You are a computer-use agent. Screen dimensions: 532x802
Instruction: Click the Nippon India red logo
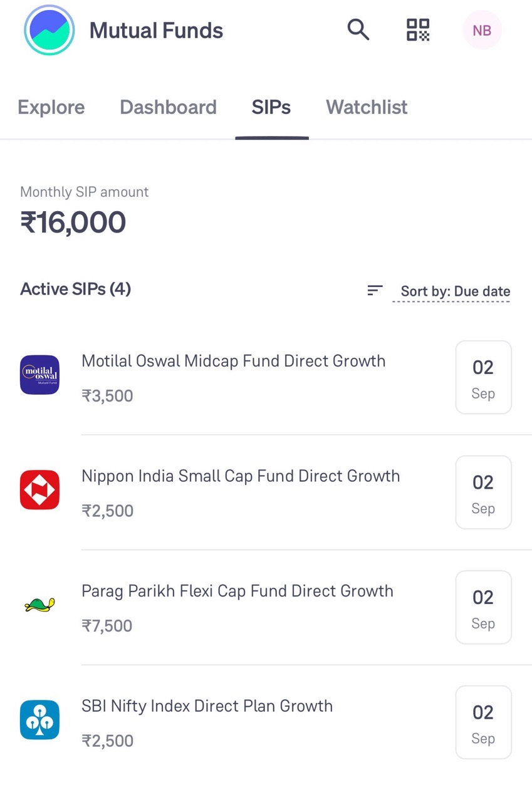pyautogui.click(x=39, y=490)
